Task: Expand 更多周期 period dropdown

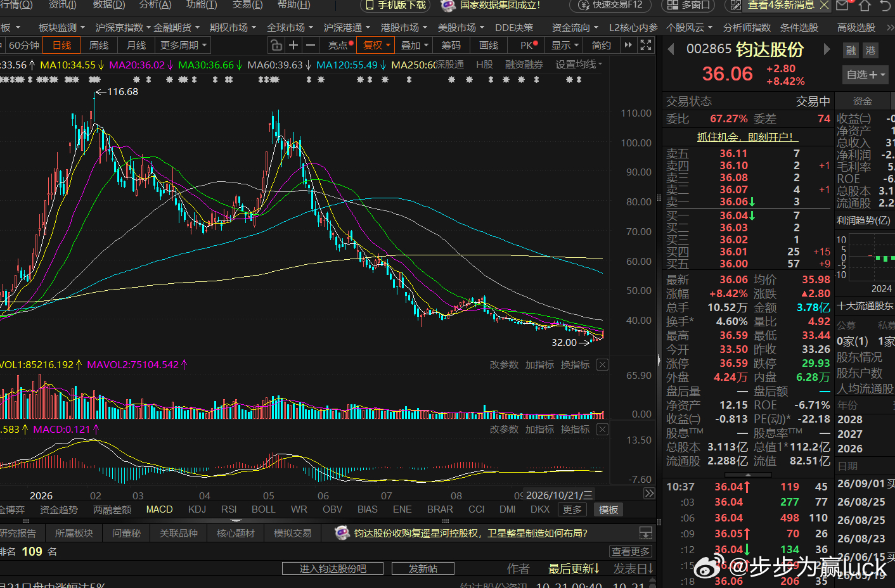Action: click(183, 46)
